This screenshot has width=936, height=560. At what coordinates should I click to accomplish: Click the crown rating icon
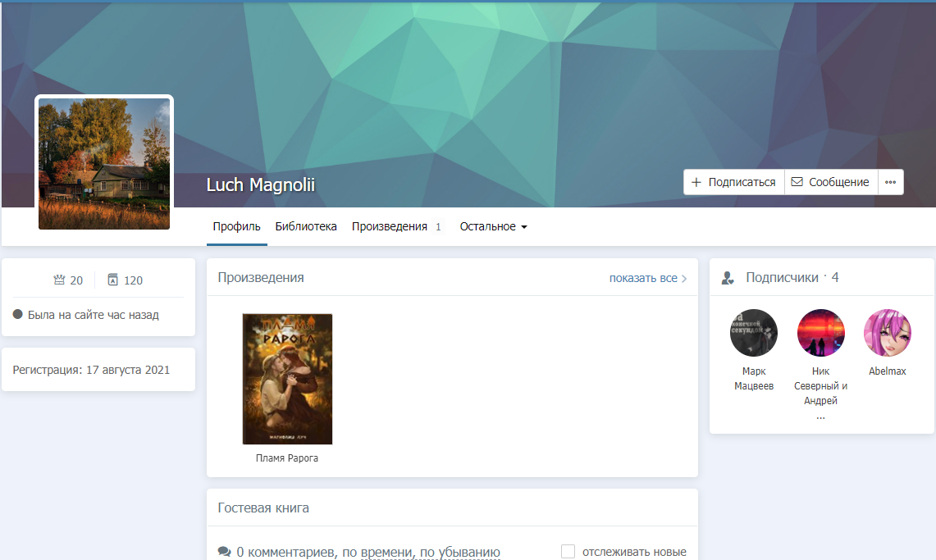coord(59,280)
